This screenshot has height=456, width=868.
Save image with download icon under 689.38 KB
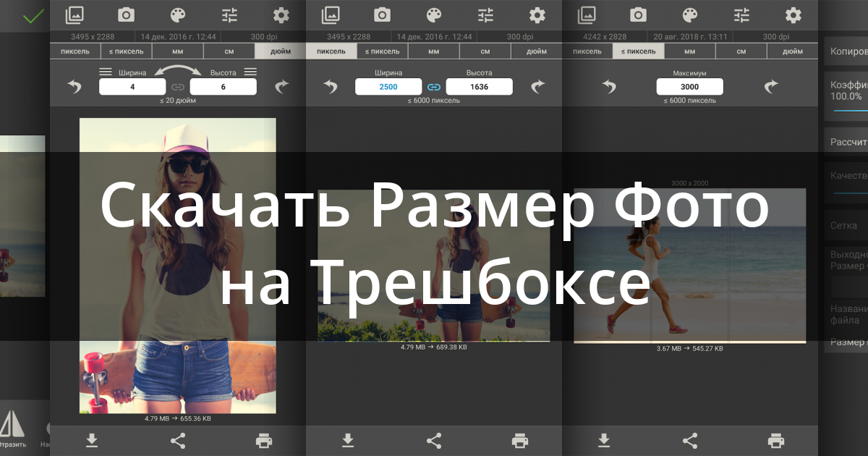pyautogui.click(x=348, y=439)
